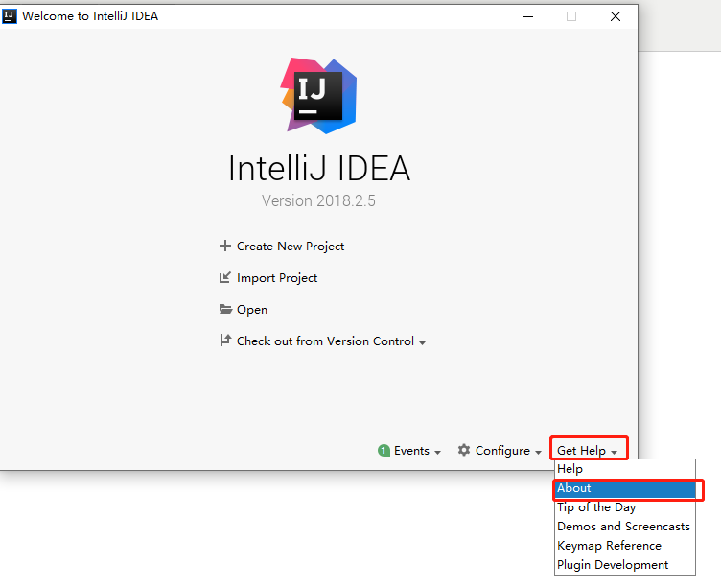Click the green Events notification badge
Screen dimensions: 721x588
384,451
